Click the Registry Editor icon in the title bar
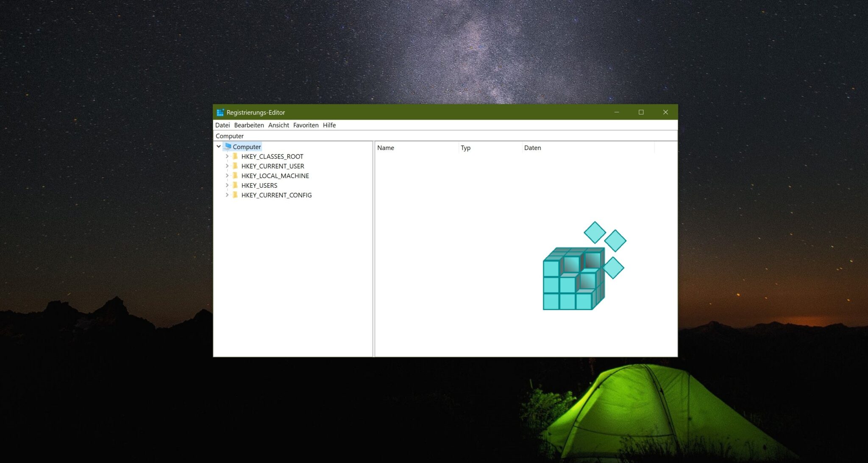 click(220, 112)
